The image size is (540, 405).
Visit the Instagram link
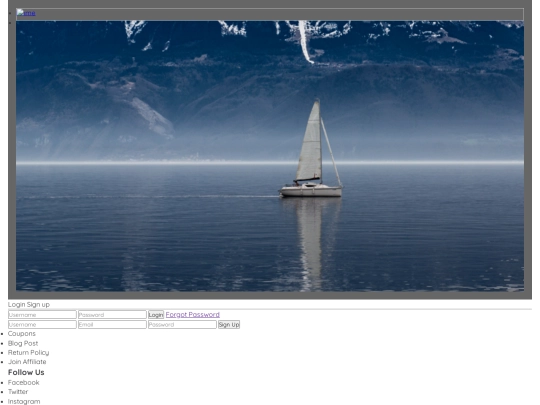(x=24, y=401)
